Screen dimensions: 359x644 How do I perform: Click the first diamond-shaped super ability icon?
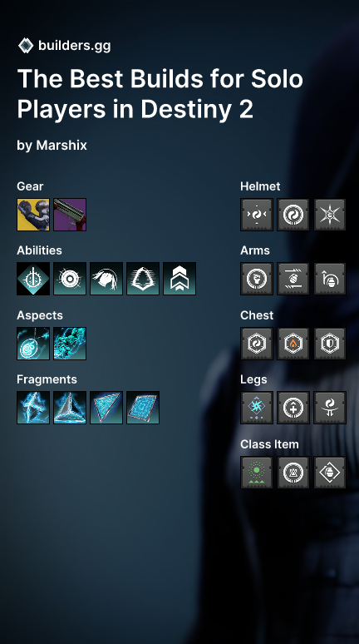coord(33,279)
